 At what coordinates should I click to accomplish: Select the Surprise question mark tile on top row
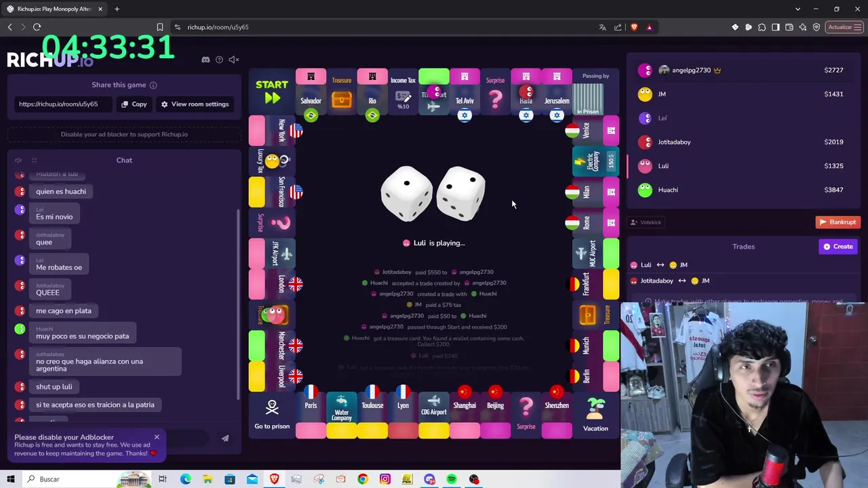(496, 95)
